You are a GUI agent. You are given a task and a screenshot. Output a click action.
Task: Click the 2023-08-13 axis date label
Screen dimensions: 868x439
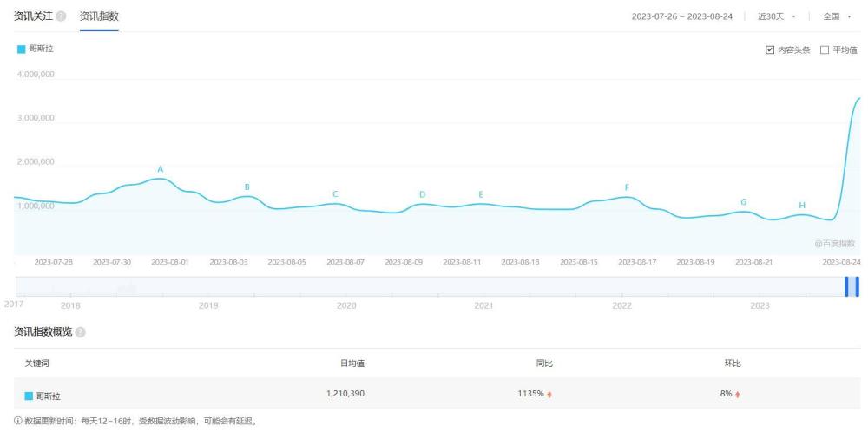pos(520,262)
